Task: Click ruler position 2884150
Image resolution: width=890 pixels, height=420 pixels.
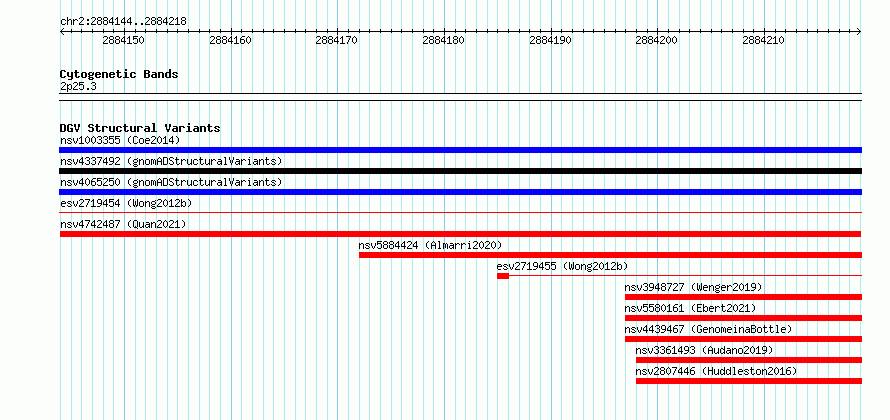Action: [123, 40]
